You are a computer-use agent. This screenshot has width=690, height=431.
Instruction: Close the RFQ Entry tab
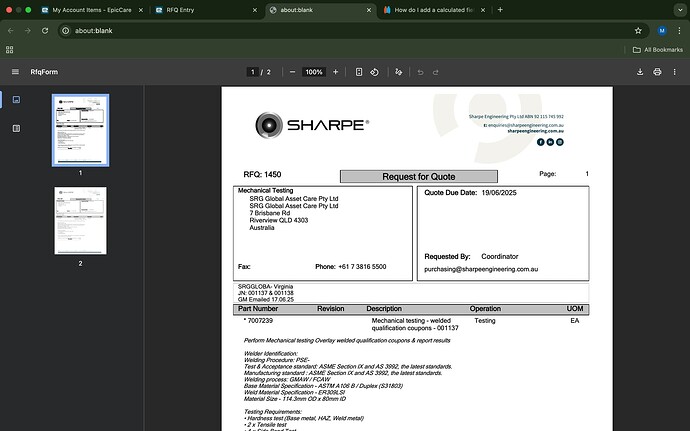(255, 10)
